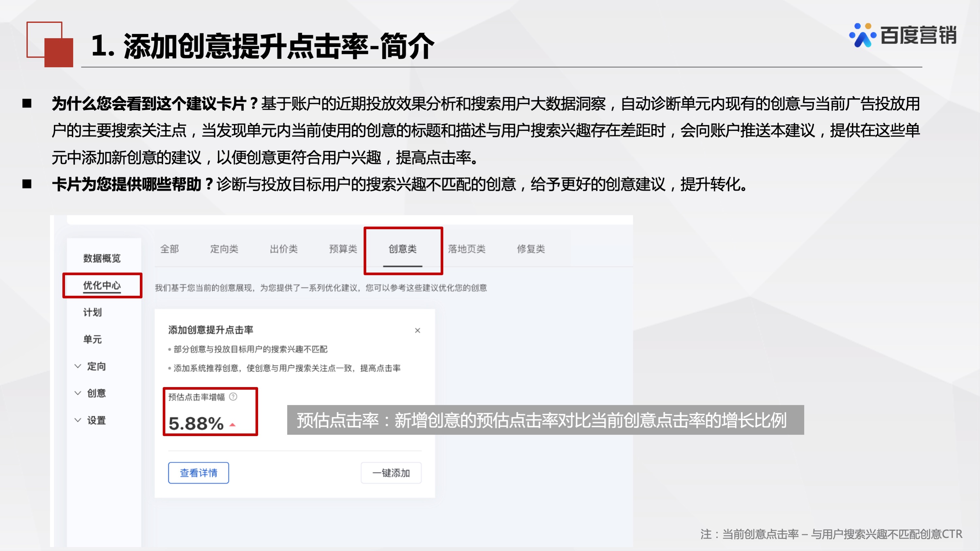
Task: Click the 查看详情 button
Action: click(198, 473)
